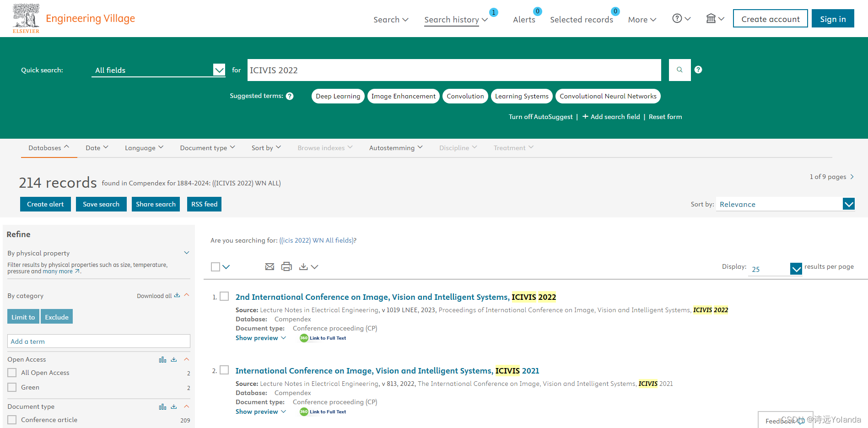Open download format options chevron
The height and width of the screenshot is (428, 868).
pyautogui.click(x=314, y=267)
